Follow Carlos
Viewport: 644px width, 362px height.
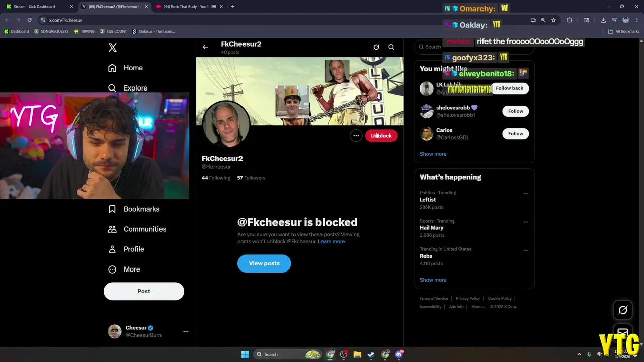pyautogui.click(x=516, y=134)
